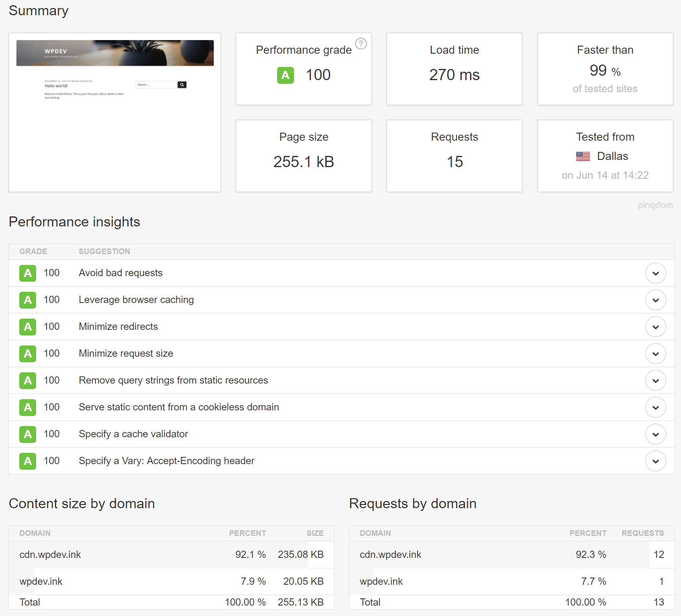Expand the Minimize request size suggestion
The image size is (681, 616).
(x=656, y=353)
